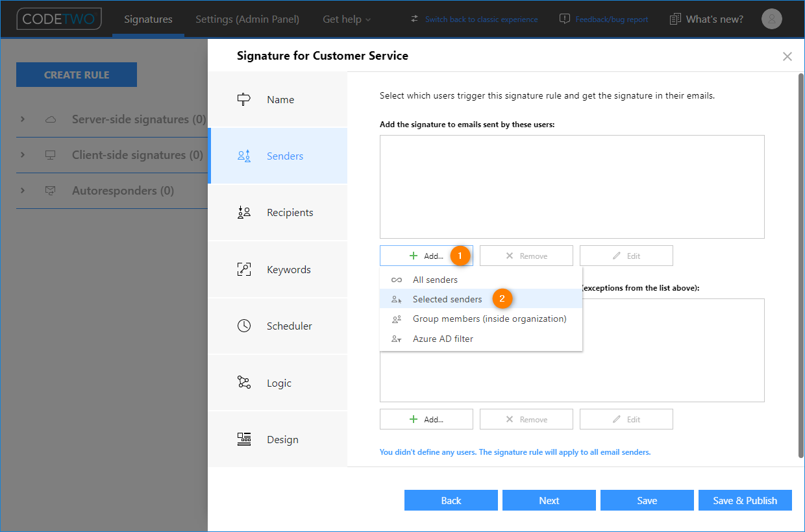Click the Senders people icon
Image resolution: width=805 pixels, height=532 pixels.
pyautogui.click(x=244, y=156)
